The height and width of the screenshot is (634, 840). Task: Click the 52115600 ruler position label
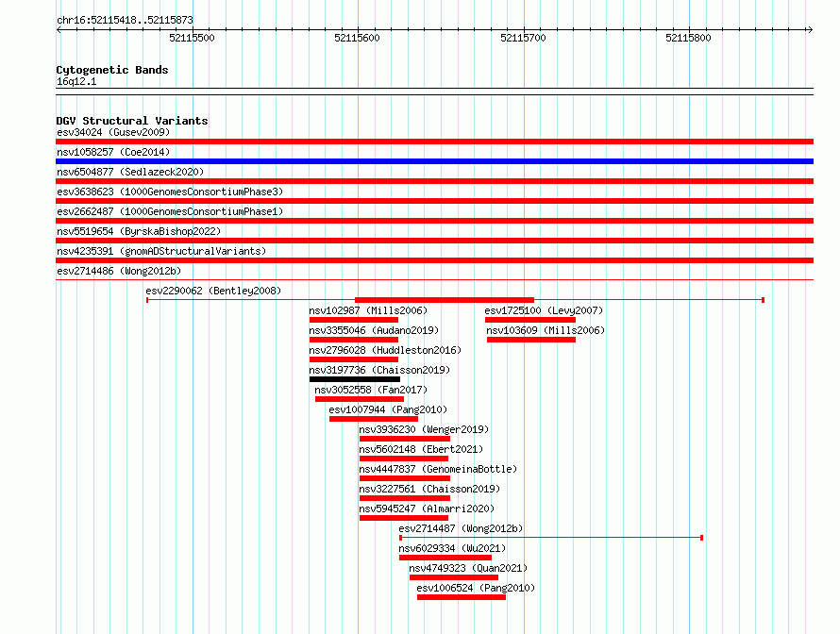(357, 38)
